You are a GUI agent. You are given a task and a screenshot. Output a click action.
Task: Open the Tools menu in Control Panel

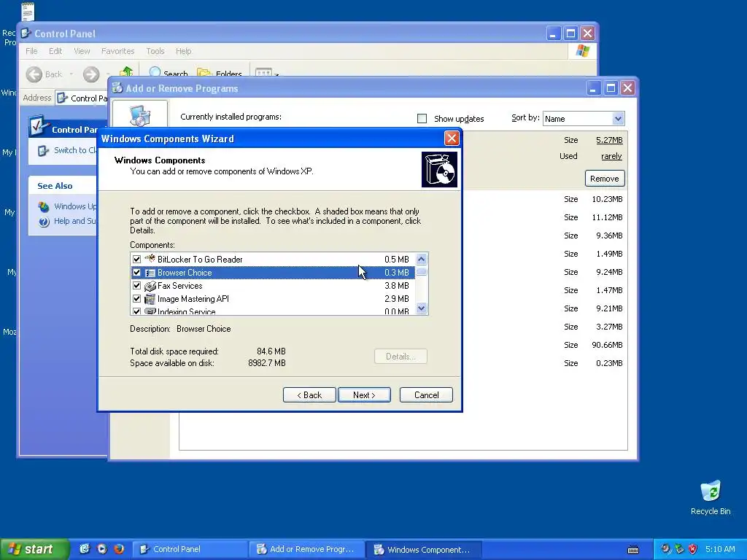155,51
